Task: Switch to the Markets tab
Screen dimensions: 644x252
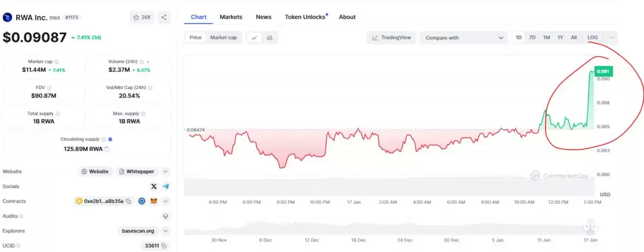Action: click(x=231, y=17)
